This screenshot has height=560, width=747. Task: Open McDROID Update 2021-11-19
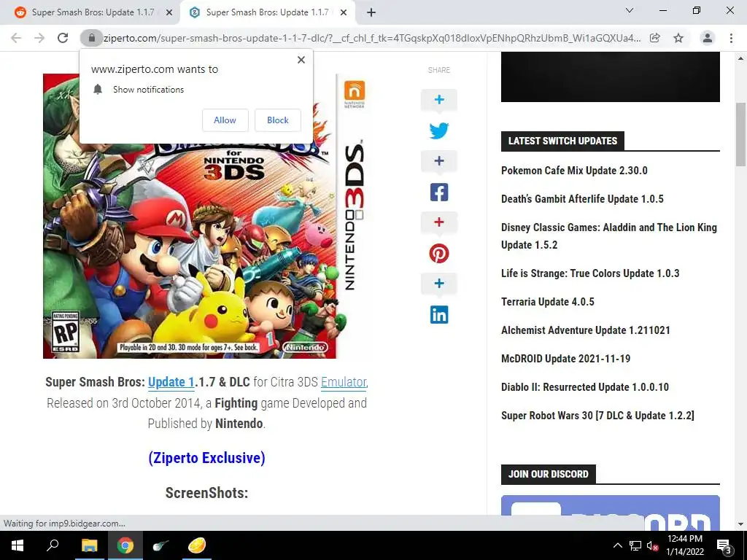565,359
